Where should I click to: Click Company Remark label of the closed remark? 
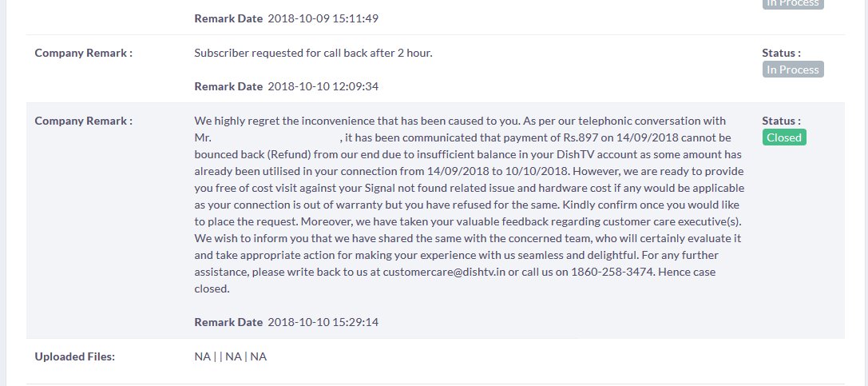(x=84, y=121)
